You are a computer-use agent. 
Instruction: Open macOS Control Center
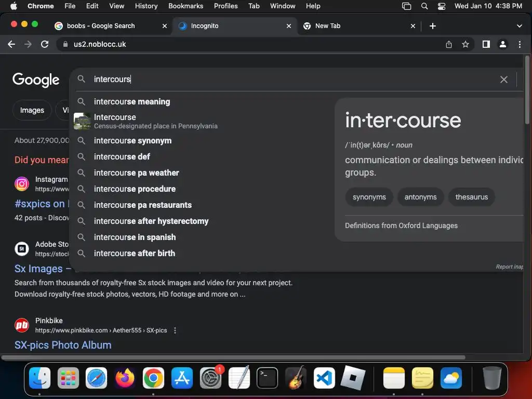[442, 6]
